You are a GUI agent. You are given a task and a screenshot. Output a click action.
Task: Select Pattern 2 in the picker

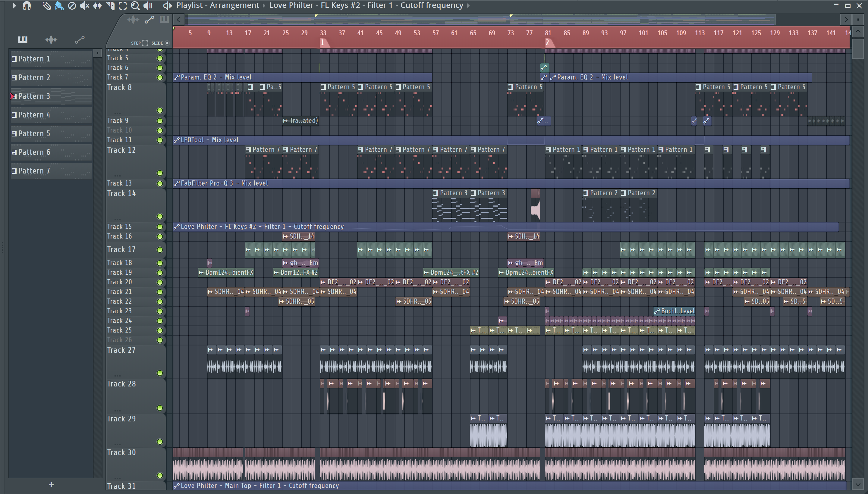(51, 77)
